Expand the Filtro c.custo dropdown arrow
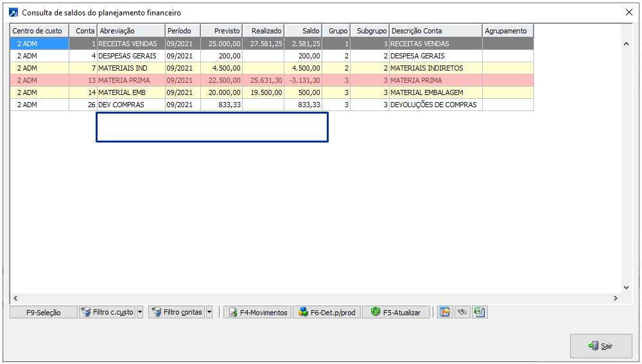 coord(140,313)
